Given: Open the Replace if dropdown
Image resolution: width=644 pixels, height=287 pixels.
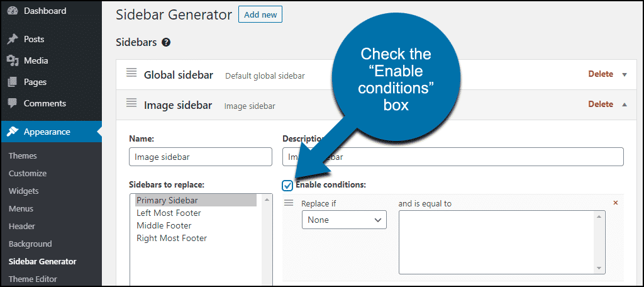Looking at the screenshot, I should (x=344, y=220).
